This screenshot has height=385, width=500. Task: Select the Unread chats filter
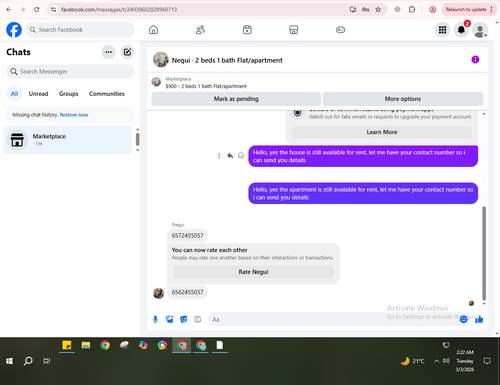tap(38, 94)
